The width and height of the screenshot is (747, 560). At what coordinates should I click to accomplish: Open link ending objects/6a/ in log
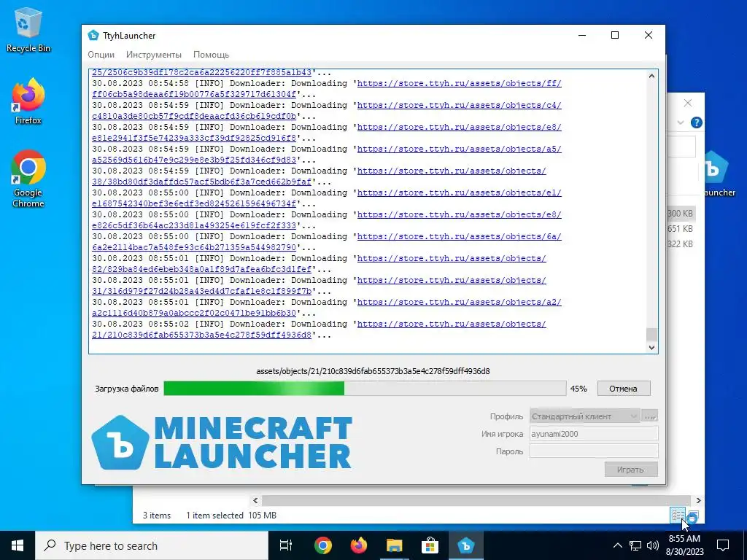coord(460,237)
